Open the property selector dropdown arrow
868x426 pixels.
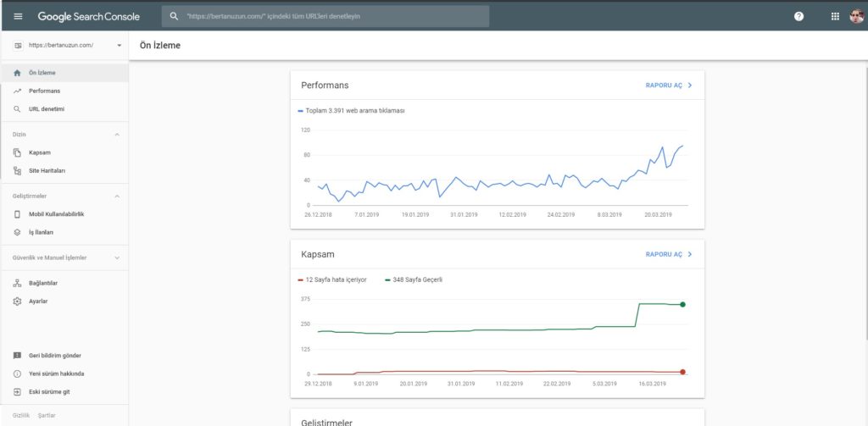click(119, 46)
